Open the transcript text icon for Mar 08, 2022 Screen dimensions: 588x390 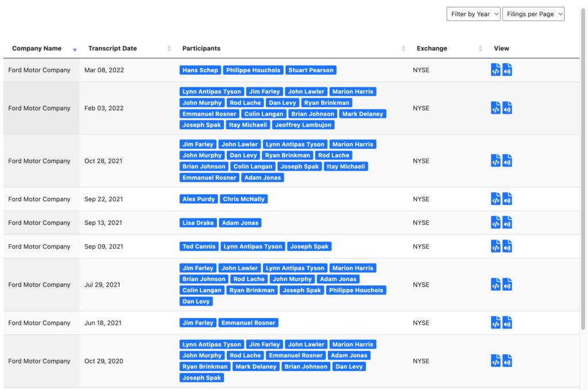[x=496, y=69]
